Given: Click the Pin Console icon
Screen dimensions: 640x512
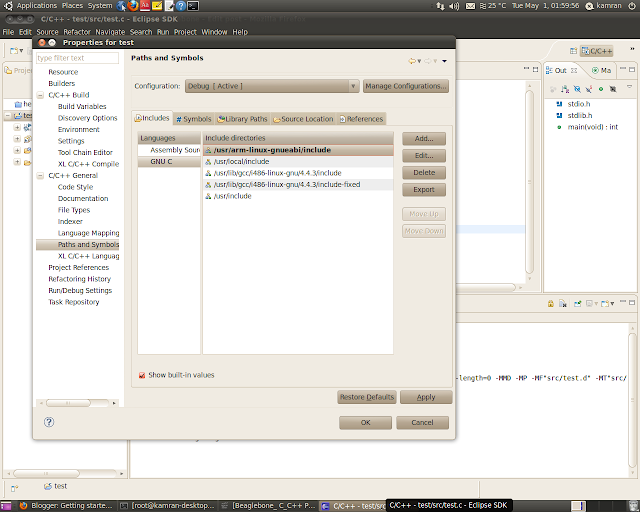Looking at the screenshot, I should (578, 303).
